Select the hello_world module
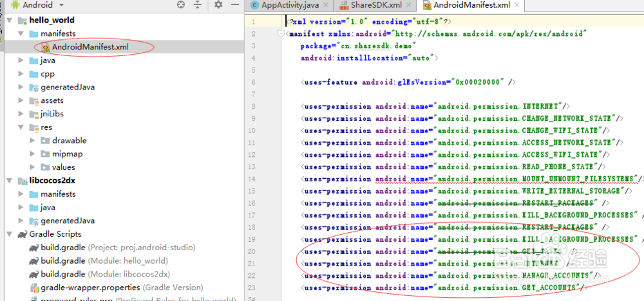The height and width of the screenshot is (301, 644). 52,20
